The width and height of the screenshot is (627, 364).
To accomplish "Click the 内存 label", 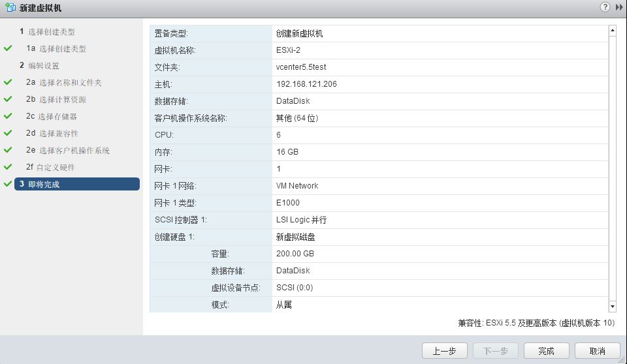I will point(163,152).
